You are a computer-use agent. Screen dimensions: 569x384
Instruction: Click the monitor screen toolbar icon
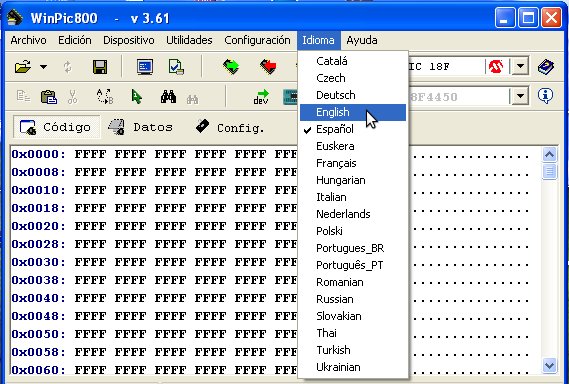tap(145, 67)
